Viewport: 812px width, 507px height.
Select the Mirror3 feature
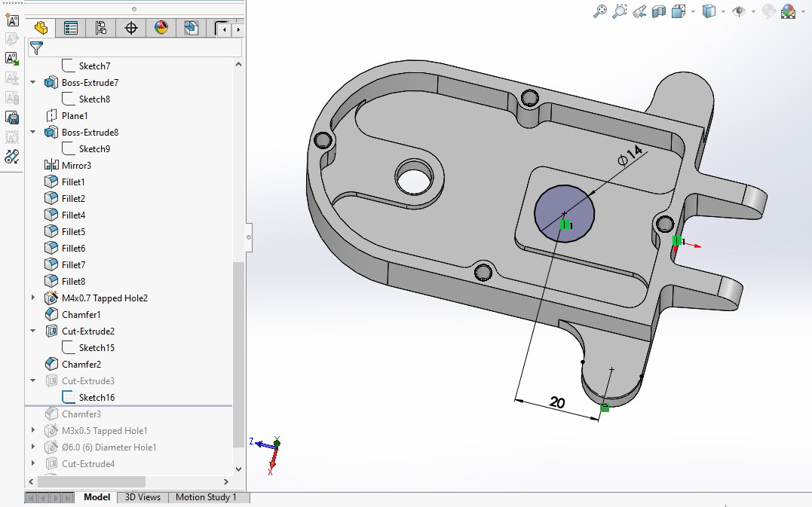[x=76, y=166]
